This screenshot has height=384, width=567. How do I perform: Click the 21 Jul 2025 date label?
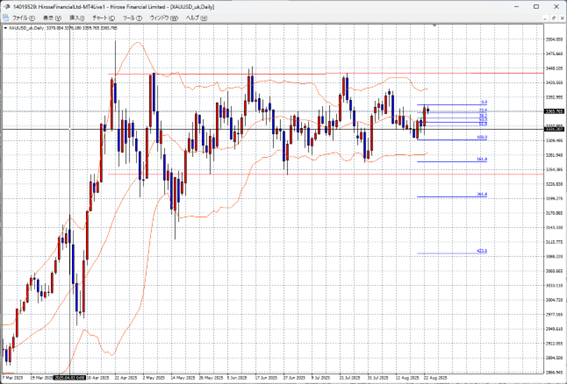click(x=350, y=377)
